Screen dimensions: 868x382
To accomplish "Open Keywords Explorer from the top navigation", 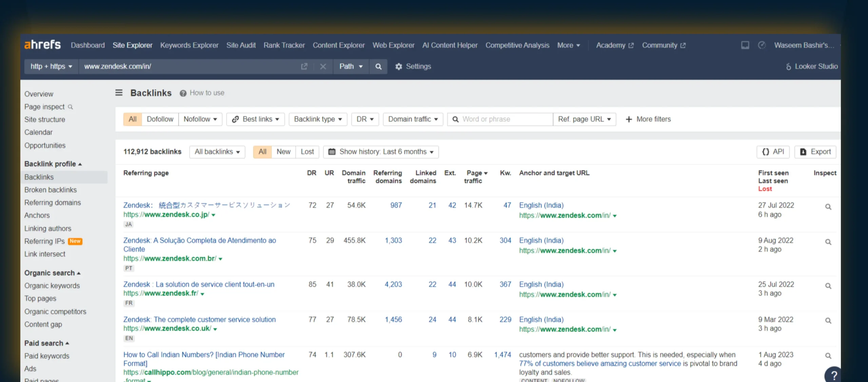I will (x=189, y=45).
